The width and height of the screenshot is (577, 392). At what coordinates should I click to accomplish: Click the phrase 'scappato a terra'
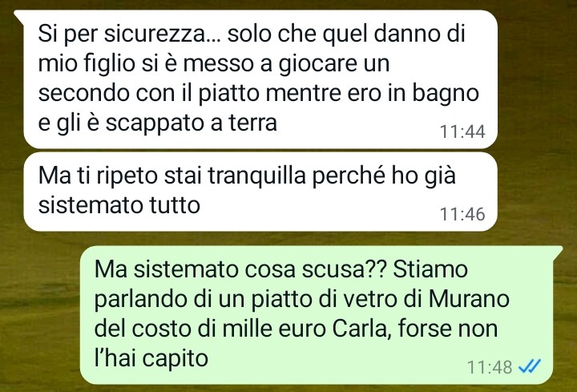pyautogui.click(x=192, y=123)
